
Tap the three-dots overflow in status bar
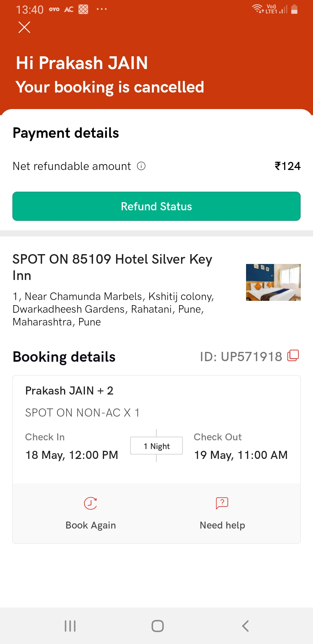click(102, 9)
